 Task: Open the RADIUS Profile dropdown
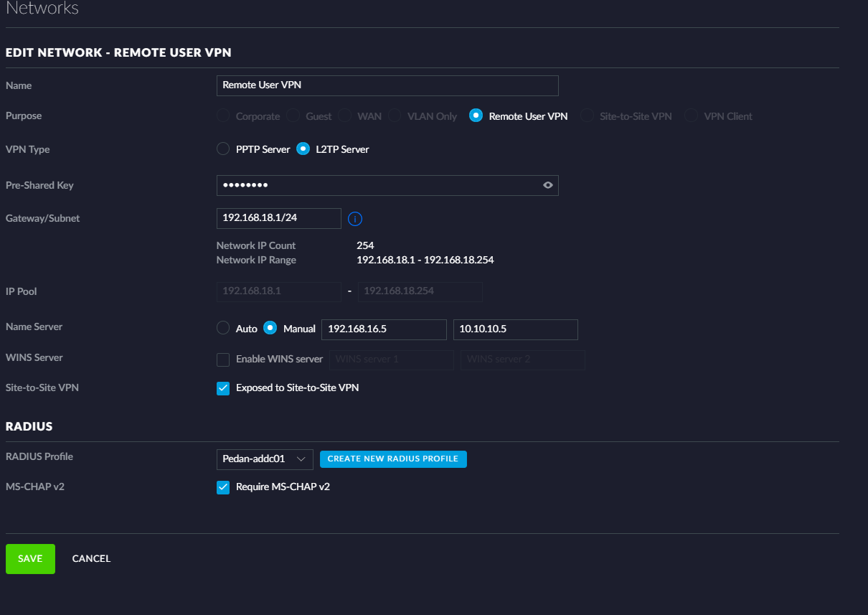pos(264,459)
